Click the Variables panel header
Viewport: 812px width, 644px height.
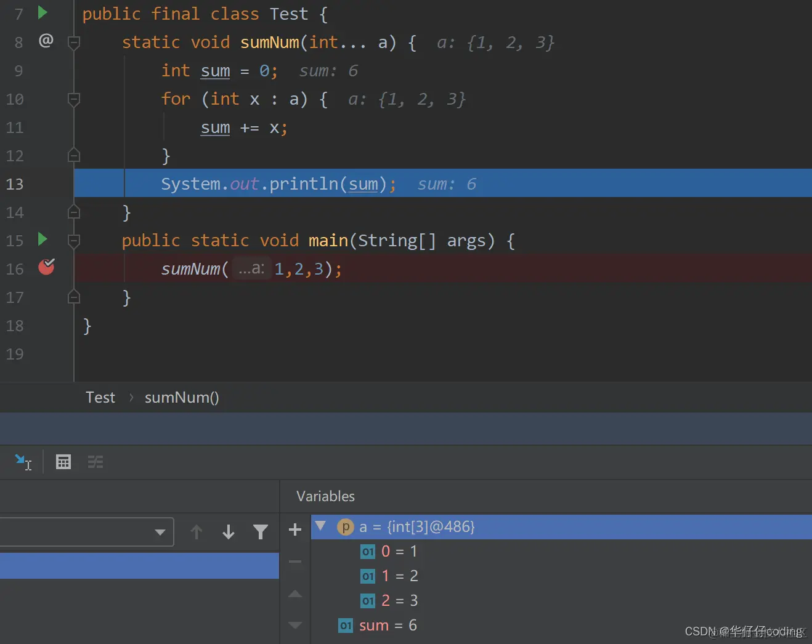[325, 496]
